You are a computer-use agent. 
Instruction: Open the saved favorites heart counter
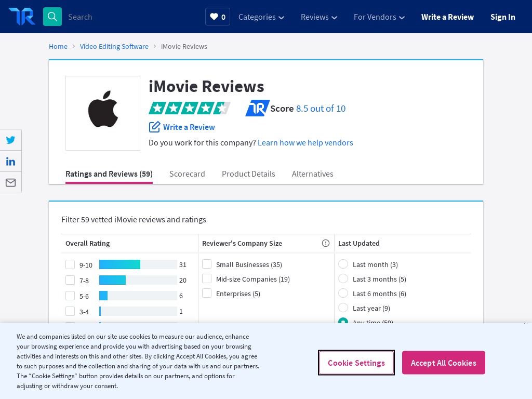click(x=218, y=17)
